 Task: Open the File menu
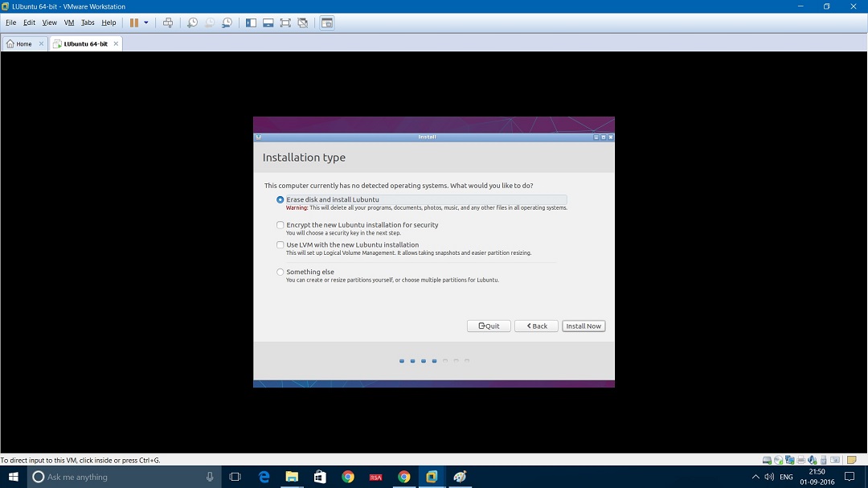point(11,23)
